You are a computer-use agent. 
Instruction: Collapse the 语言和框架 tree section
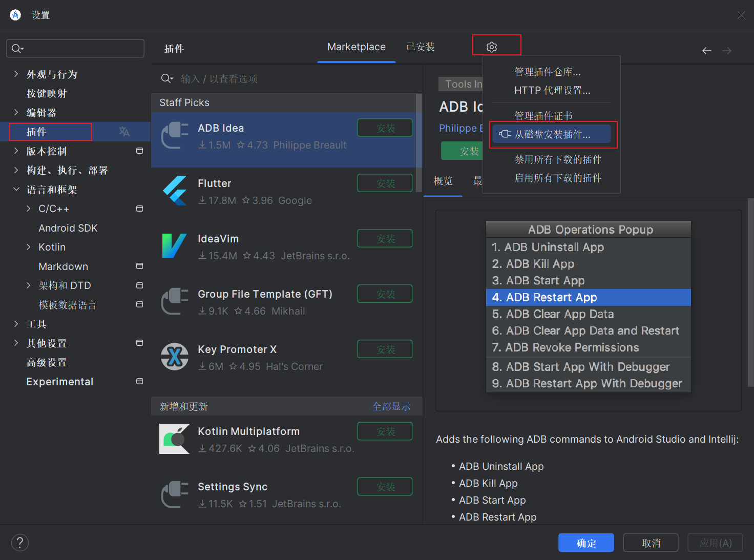click(16, 190)
